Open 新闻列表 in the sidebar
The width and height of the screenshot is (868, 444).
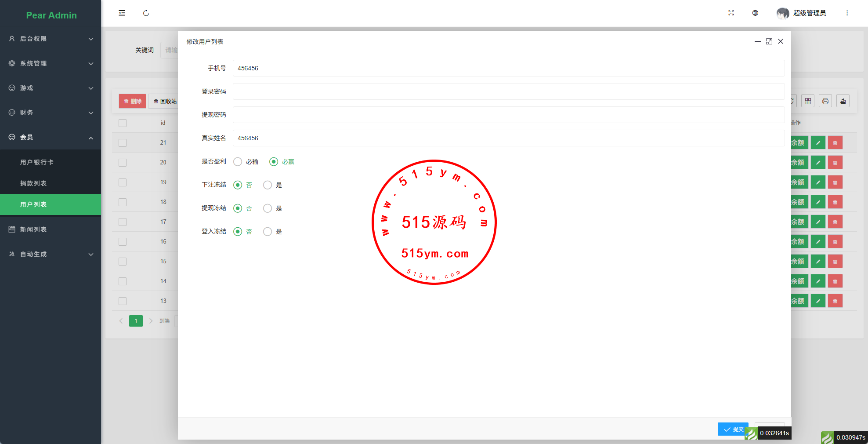point(33,229)
